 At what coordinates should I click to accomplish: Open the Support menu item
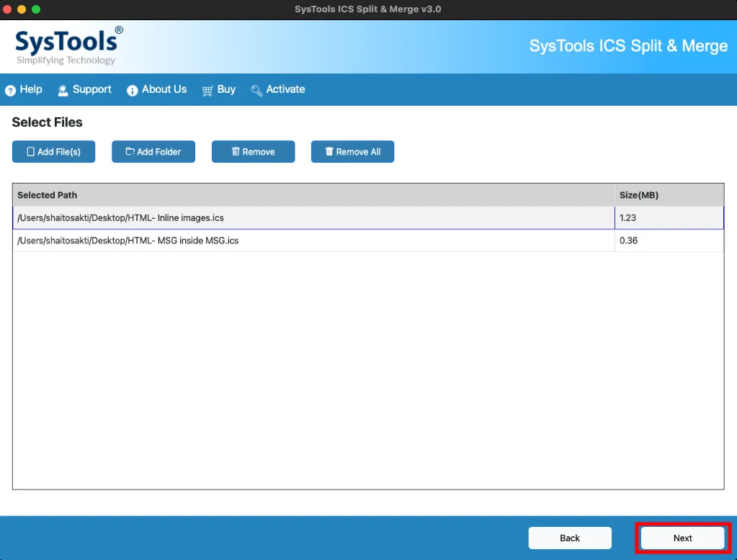coord(84,90)
